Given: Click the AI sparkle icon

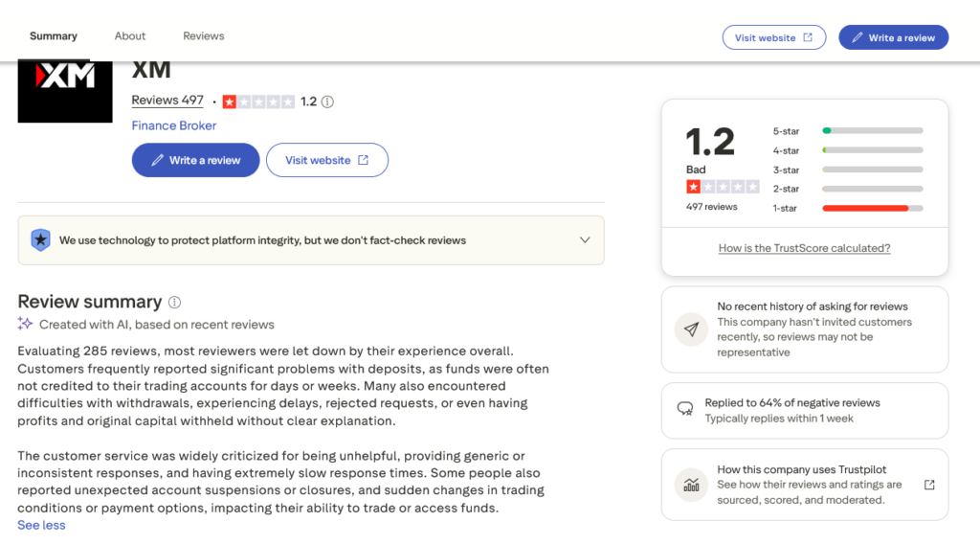Looking at the screenshot, I should point(25,324).
